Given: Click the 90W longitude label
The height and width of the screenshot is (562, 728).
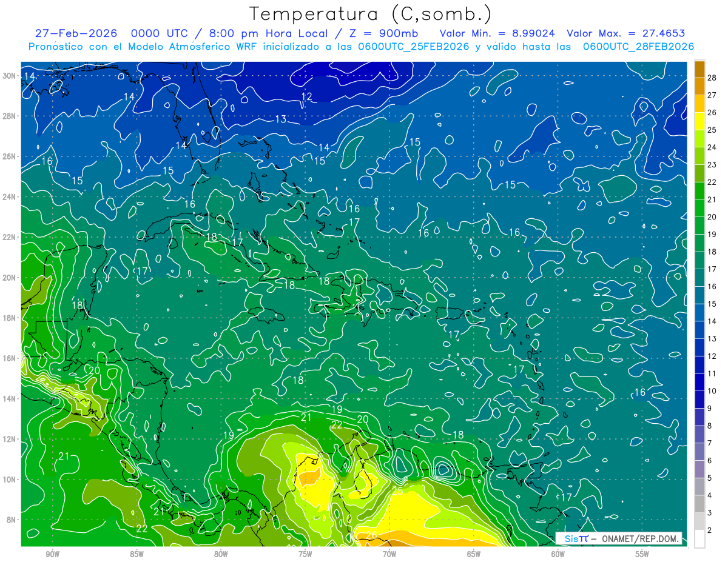Looking at the screenshot, I should (52, 554).
